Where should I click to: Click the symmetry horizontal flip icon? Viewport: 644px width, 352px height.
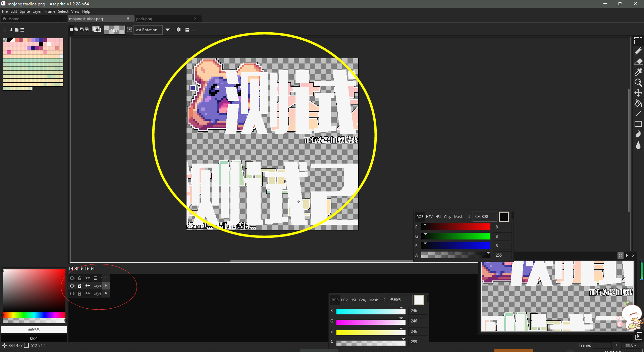click(178, 30)
